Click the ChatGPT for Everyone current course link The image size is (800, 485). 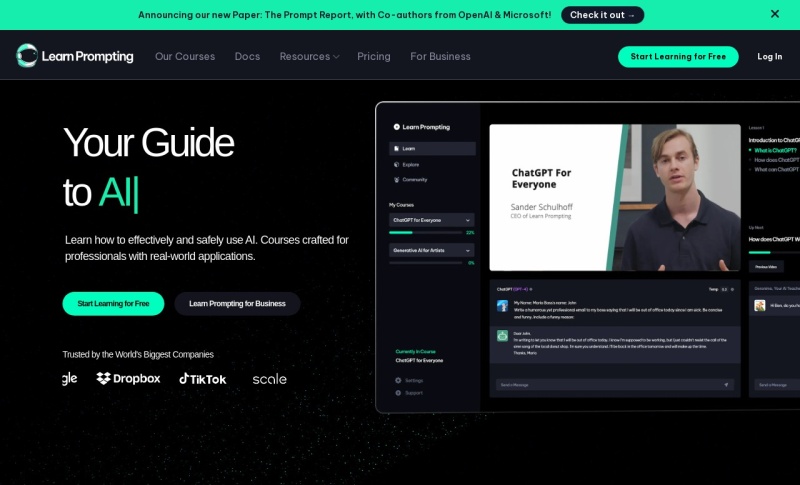click(x=419, y=361)
